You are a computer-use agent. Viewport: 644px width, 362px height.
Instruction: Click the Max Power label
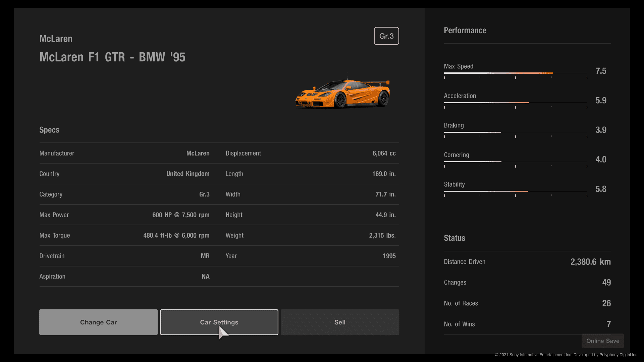(x=54, y=215)
